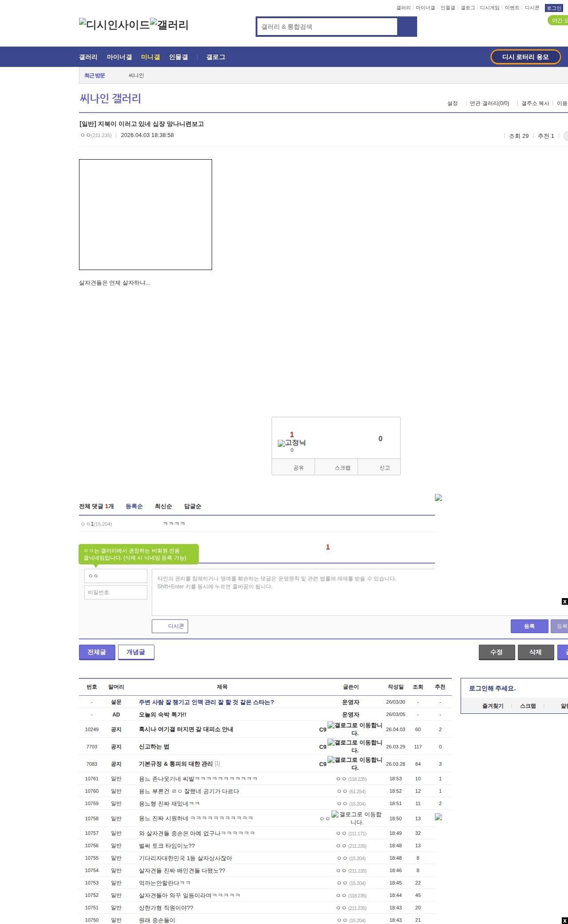Select the 갤러리 navigation tab
This screenshot has width=568, height=924.
point(88,57)
